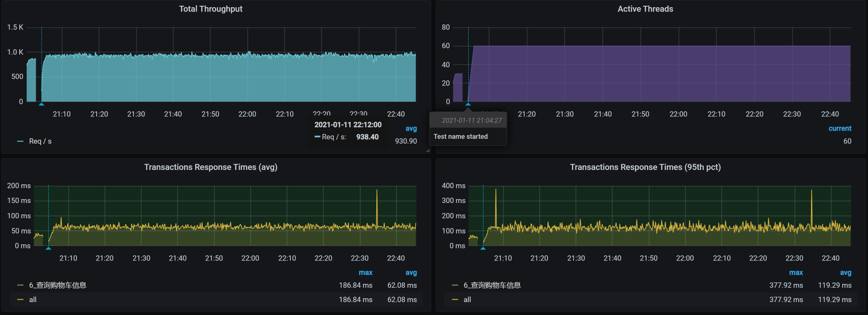Click the yellow 'all' line icon in 95th pct legend
868x315 pixels.
pyautogui.click(x=455, y=300)
